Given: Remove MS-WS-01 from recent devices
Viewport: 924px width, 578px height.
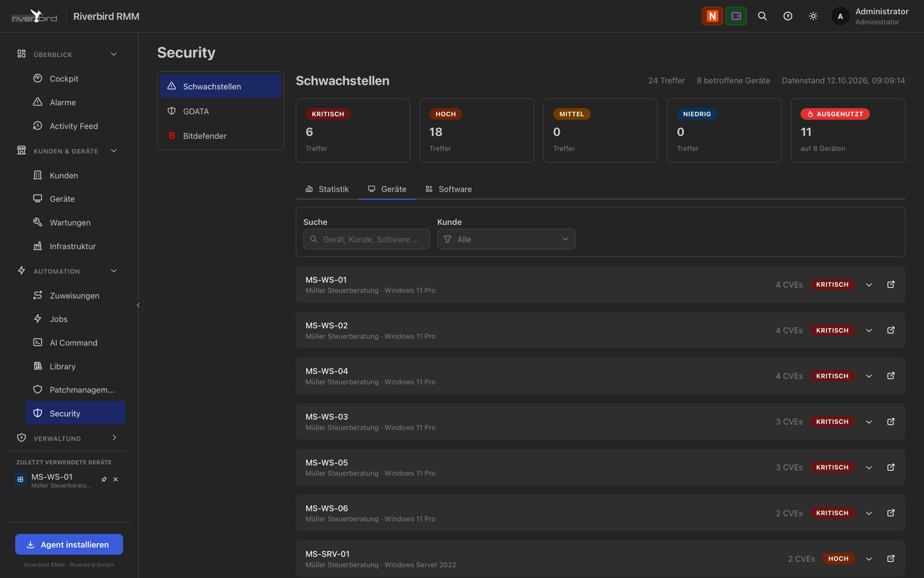Looking at the screenshot, I should pyautogui.click(x=115, y=480).
